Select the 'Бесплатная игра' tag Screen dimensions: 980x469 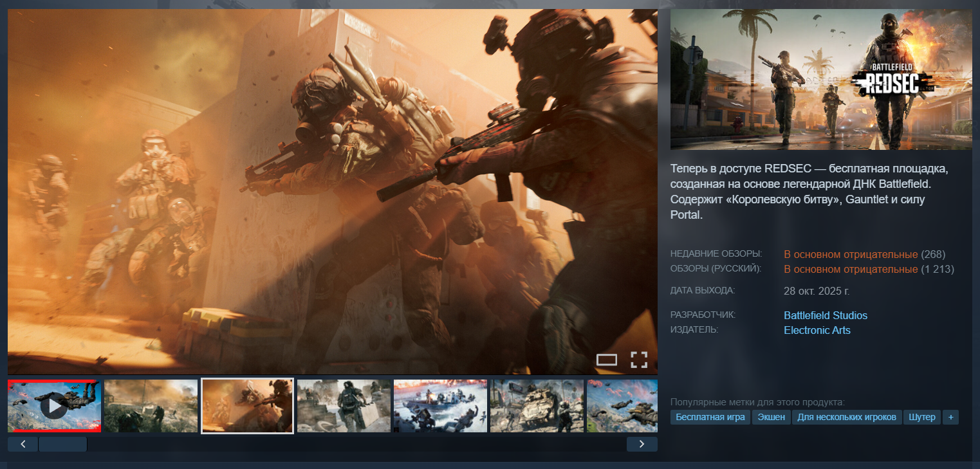pos(710,418)
